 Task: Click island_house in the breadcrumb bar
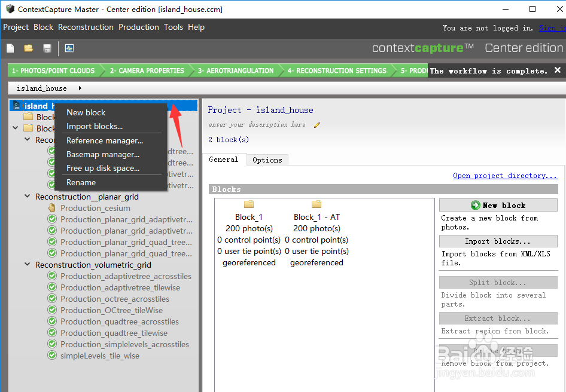[41, 88]
